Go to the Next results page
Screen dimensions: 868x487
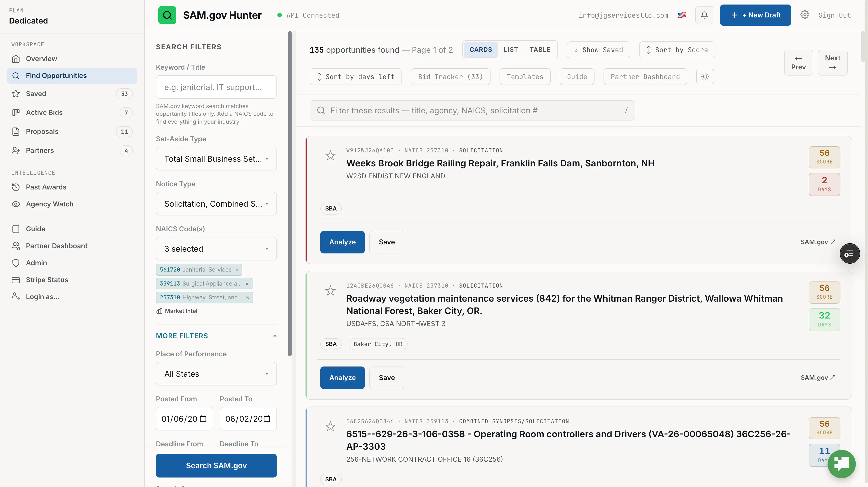pos(833,63)
